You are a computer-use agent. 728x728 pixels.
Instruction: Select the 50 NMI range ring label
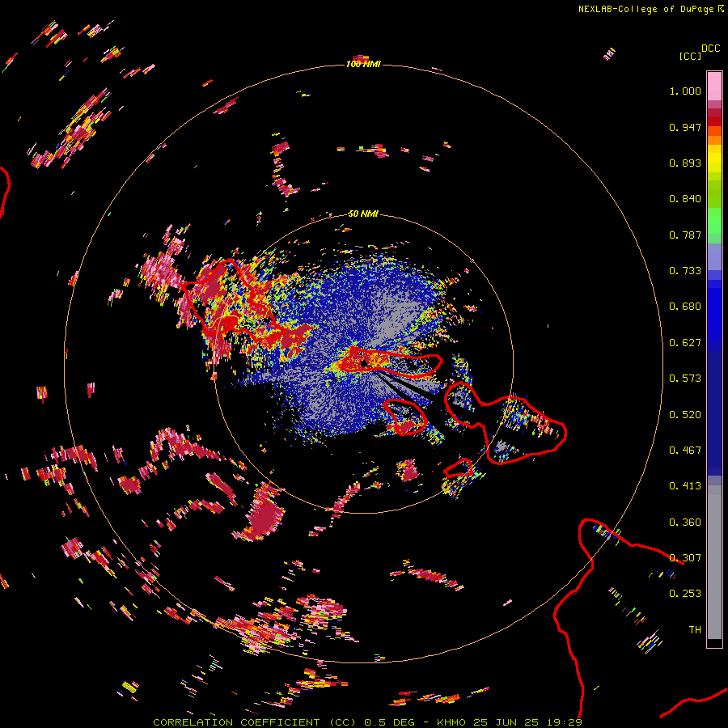363,214
